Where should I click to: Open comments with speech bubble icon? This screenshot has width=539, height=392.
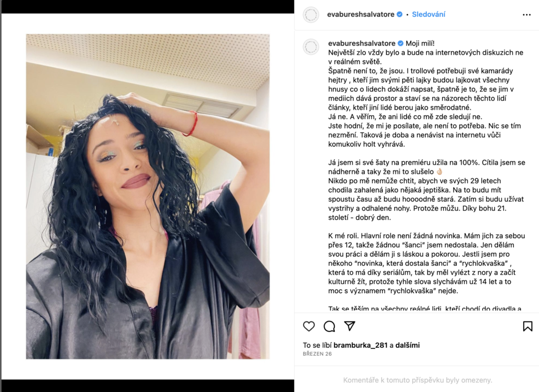[330, 326]
